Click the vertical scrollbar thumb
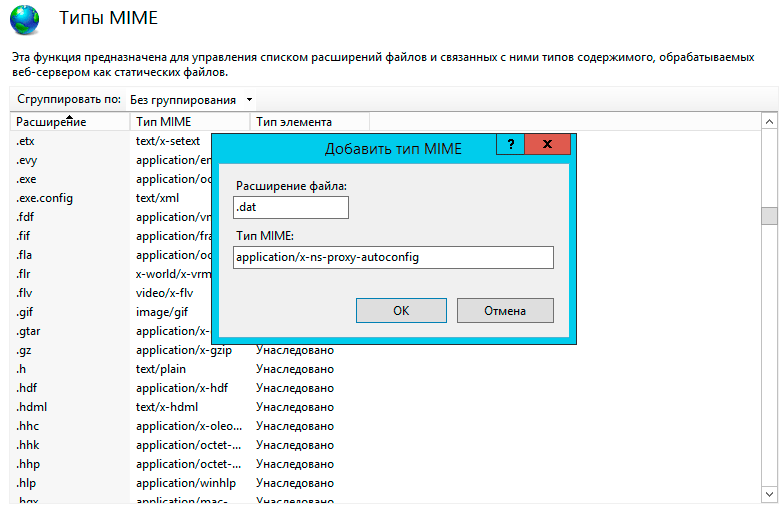Screen dimensions: 782x507 coord(769,216)
